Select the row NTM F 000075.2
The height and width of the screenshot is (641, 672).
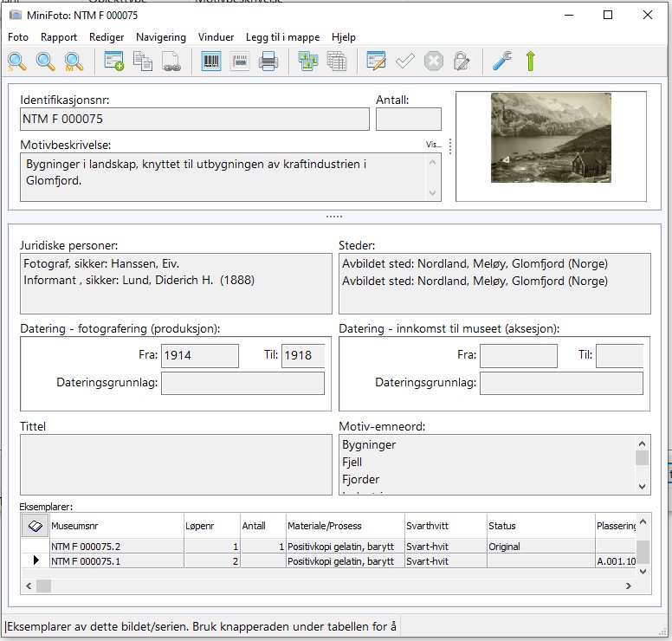[x=87, y=547]
